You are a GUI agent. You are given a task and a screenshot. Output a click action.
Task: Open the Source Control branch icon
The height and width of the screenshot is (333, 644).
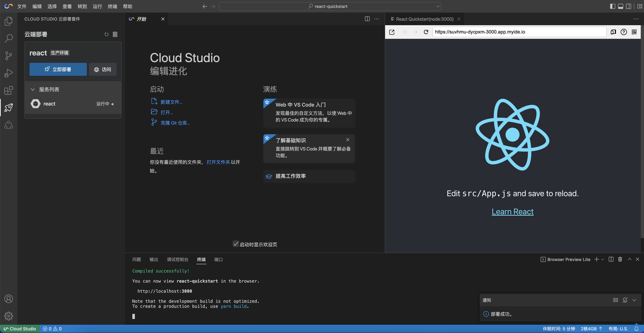(x=8, y=56)
